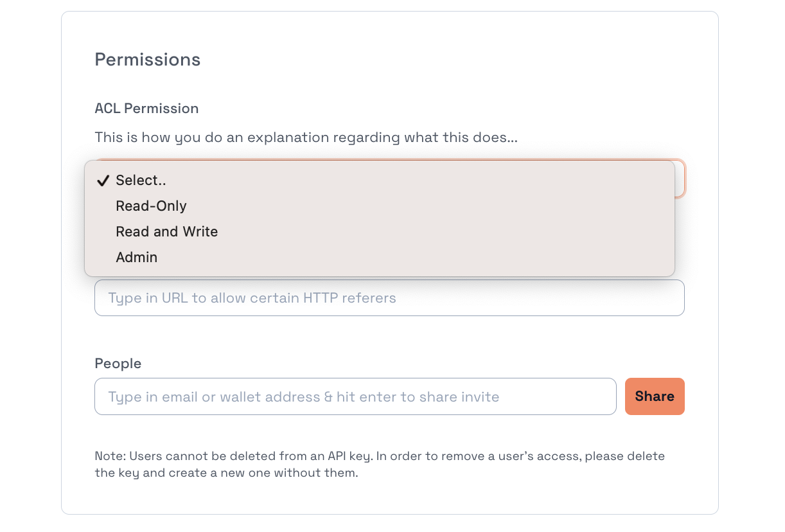Click "HTTP referers" words in URL placeholder

tap(349, 298)
